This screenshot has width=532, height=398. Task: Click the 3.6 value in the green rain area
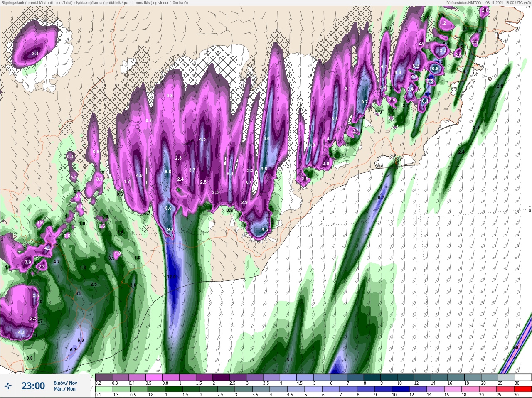(133, 285)
